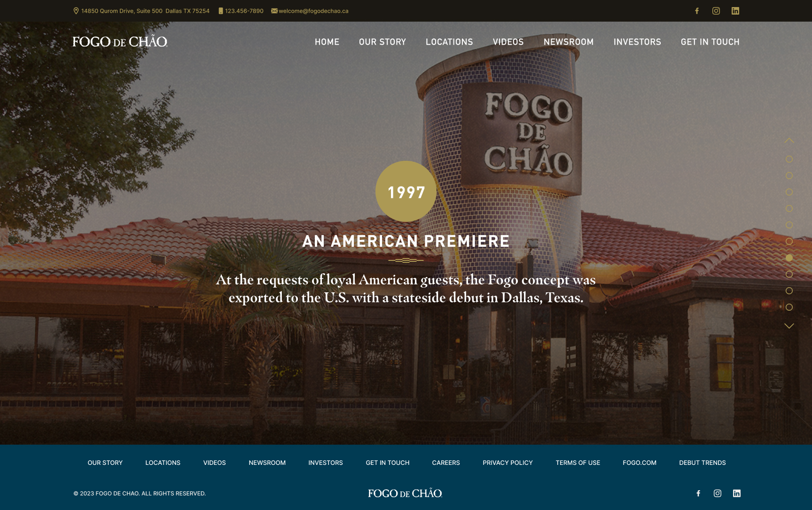
Task: Click the footer LinkedIn icon
Action: click(x=737, y=493)
